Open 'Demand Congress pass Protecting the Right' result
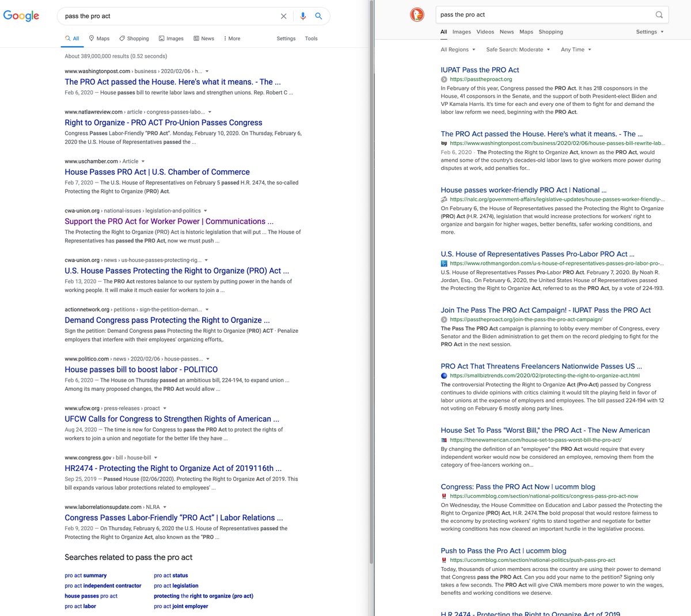This screenshot has height=616, width=691. coord(167,320)
